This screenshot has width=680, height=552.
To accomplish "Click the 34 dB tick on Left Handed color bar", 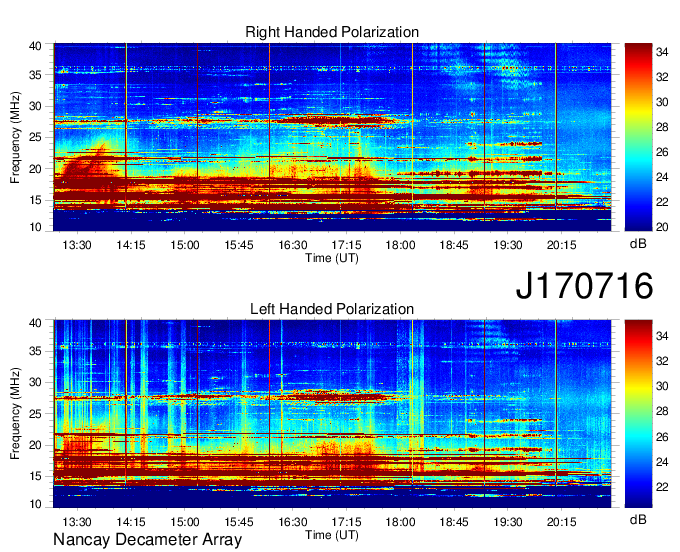I will tap(662, 336).
